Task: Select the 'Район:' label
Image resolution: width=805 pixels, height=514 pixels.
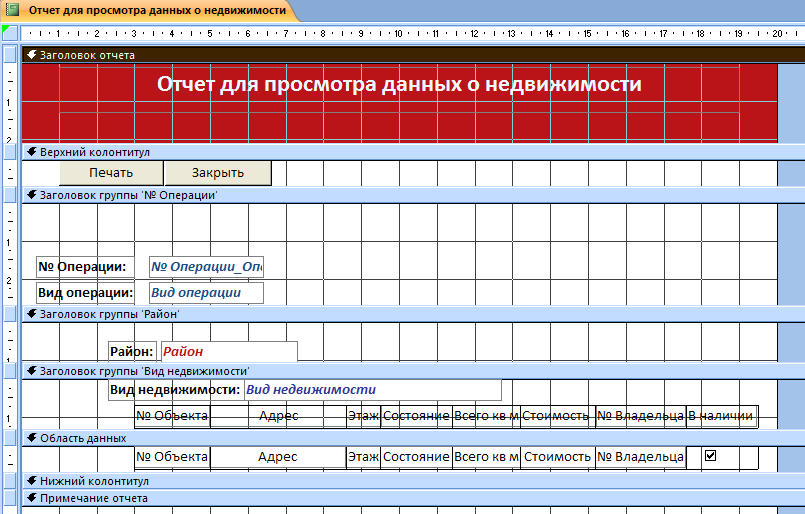Action: coord(132,352)
